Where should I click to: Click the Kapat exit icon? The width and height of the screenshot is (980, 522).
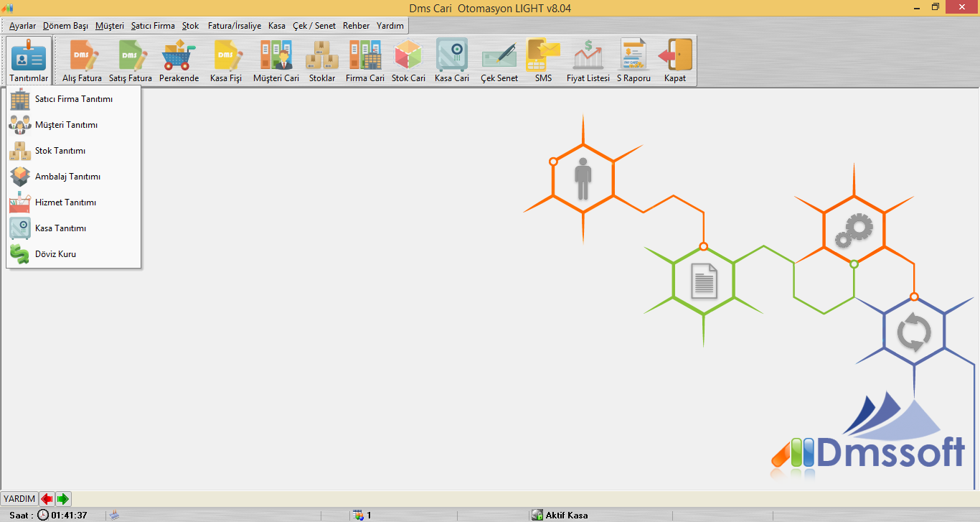click(x=675, y=56)
